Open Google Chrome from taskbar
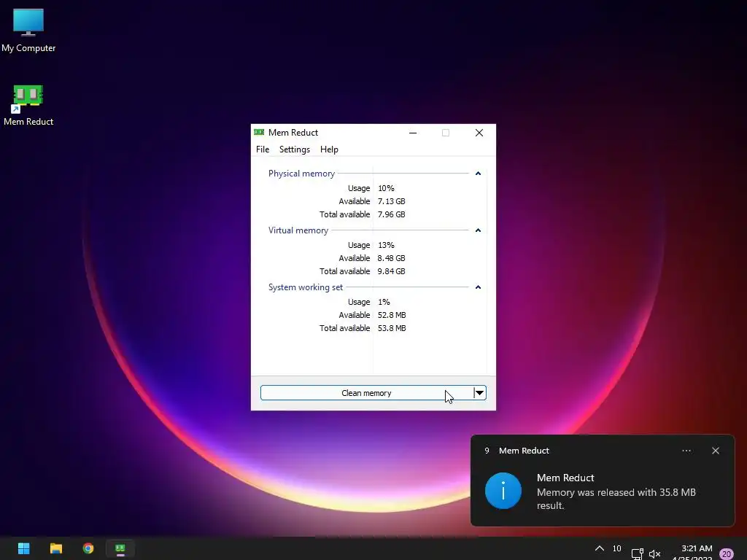The height and width of the screenshot is (560, 747). (88, 548)
